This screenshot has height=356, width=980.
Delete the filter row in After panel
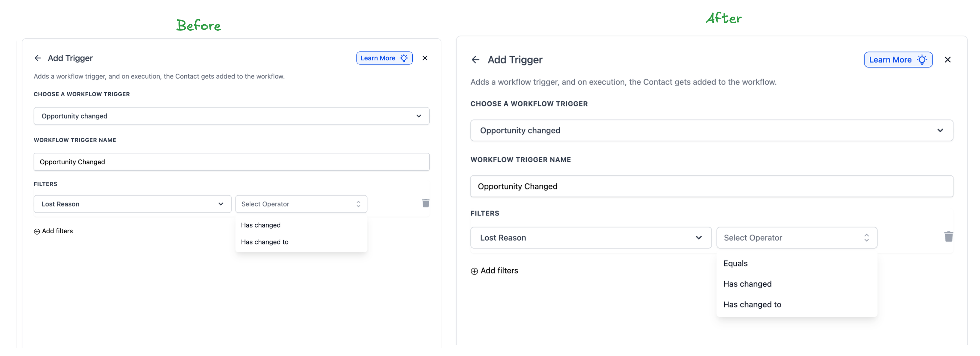(x=948, y=236)
